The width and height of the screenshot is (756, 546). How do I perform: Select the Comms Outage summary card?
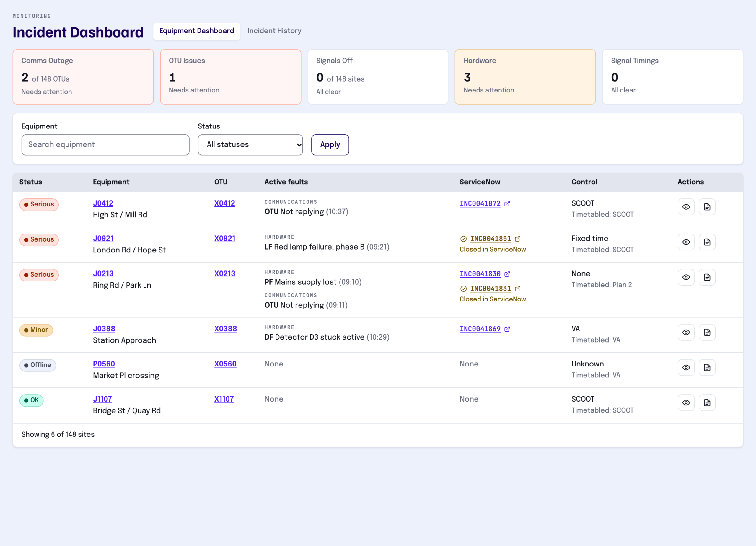pos(83,77)
